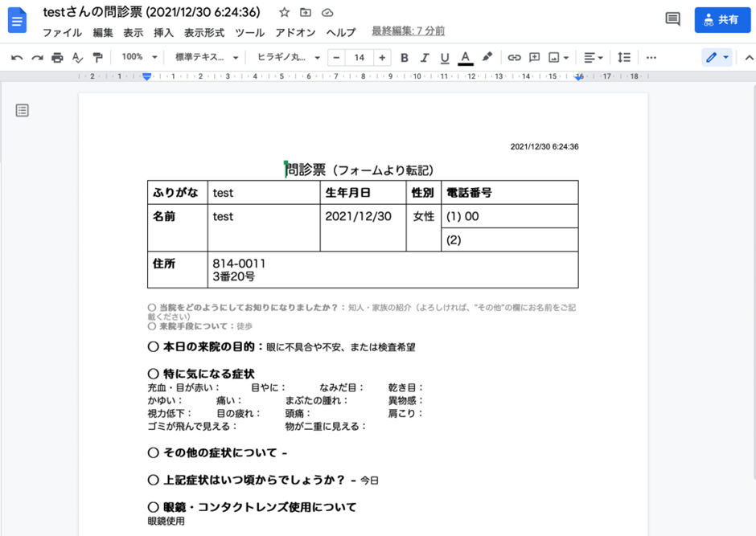The image size is (756, 536).
Task: Click address text 814-0011
Action: 239,264
